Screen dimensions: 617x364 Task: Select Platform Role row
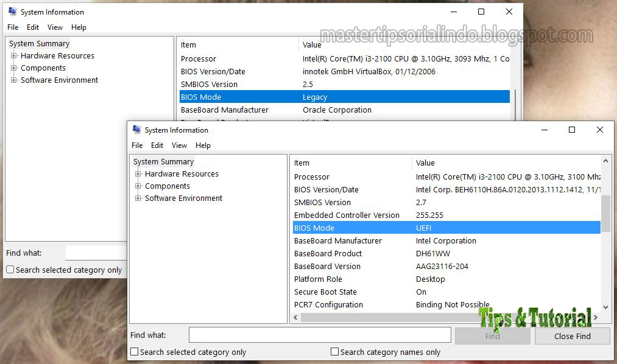(446, 279)
